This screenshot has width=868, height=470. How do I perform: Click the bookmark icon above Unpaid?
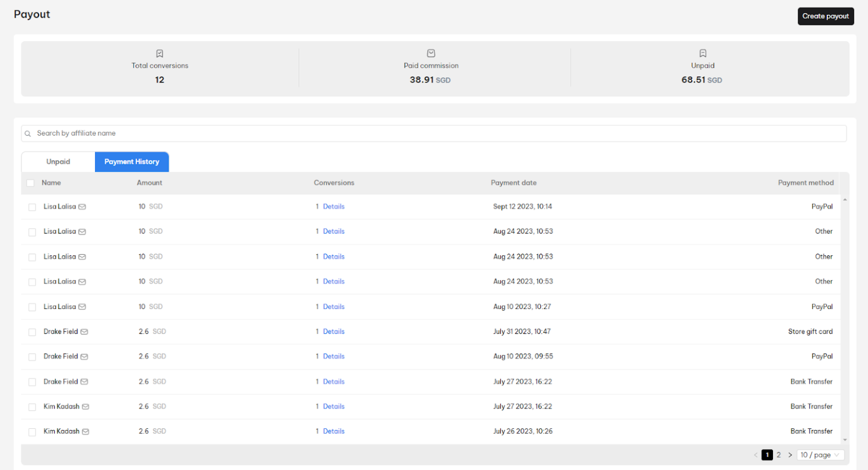click(x=702, y=53)
